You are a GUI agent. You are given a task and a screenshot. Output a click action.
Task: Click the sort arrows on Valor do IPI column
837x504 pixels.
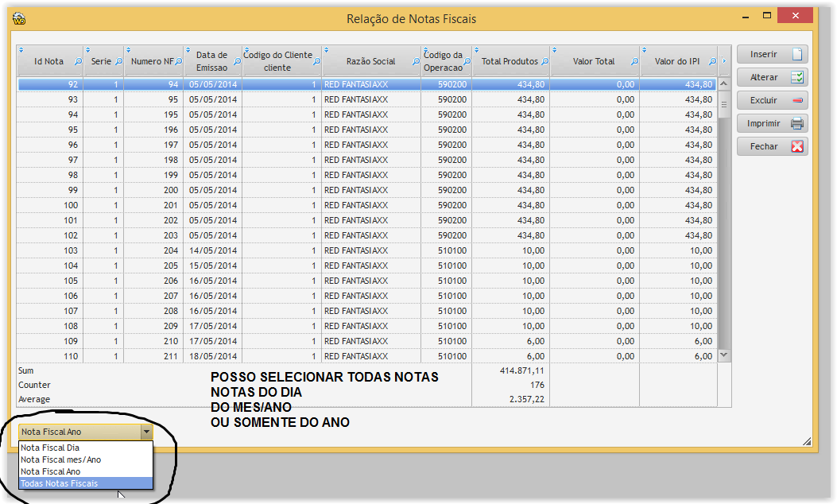645,50
